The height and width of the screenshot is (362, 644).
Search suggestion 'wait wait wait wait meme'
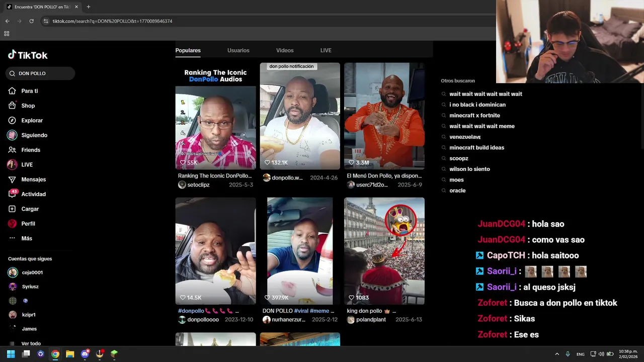coord(482,126)
